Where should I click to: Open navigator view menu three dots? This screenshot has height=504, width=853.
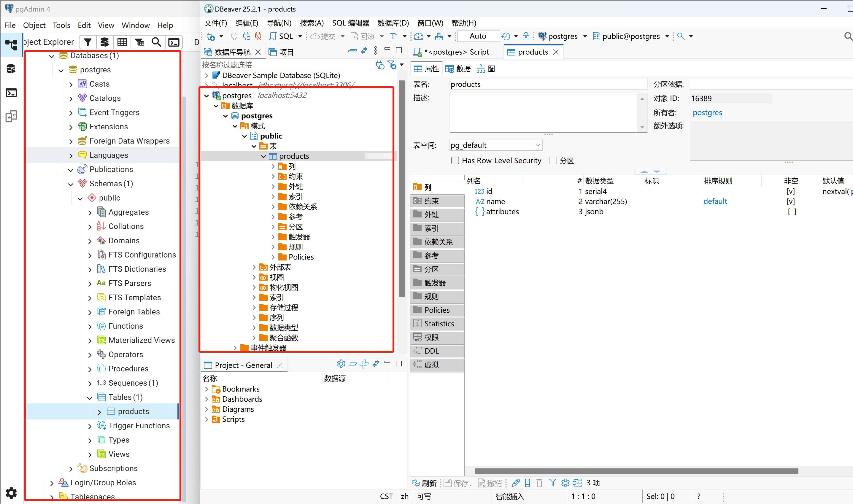pyautogui.click(x=376, y=51)
